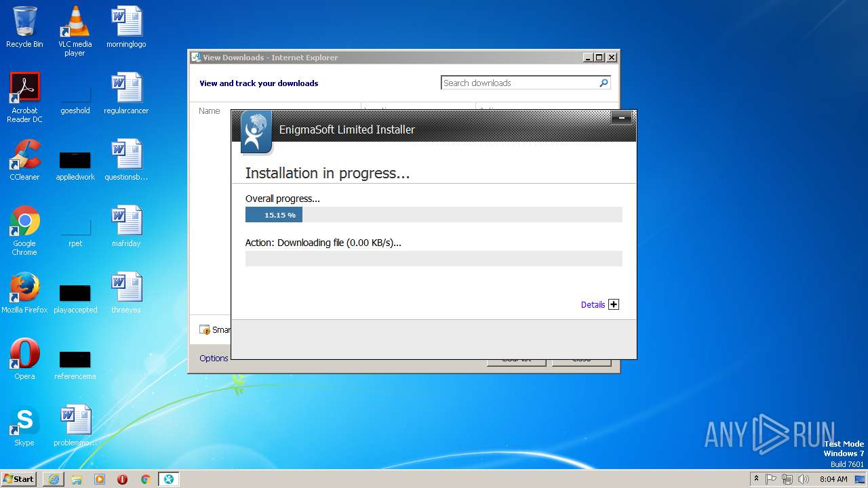Minimize the EnigmaSoft installer window

click(x=621, y=119)
